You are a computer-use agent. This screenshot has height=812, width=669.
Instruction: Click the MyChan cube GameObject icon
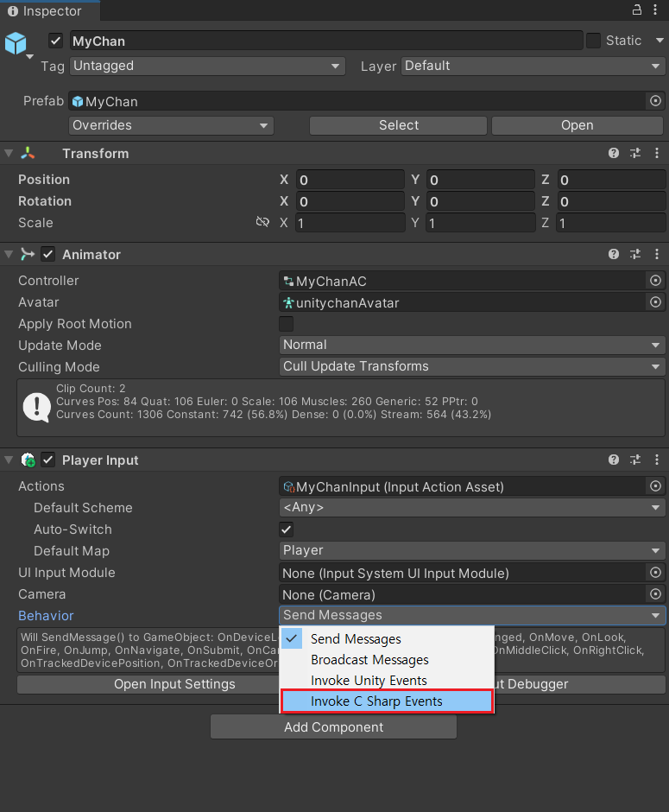click(x=16, y=43)
